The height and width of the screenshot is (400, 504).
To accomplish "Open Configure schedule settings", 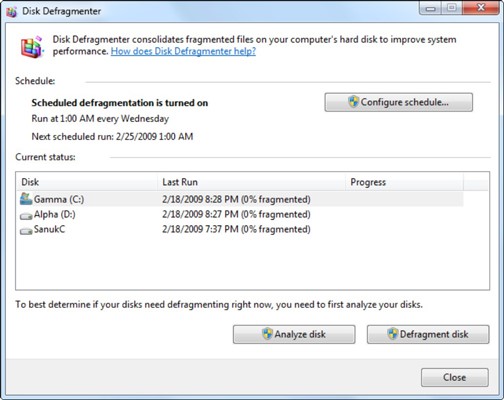I will 399,102.
